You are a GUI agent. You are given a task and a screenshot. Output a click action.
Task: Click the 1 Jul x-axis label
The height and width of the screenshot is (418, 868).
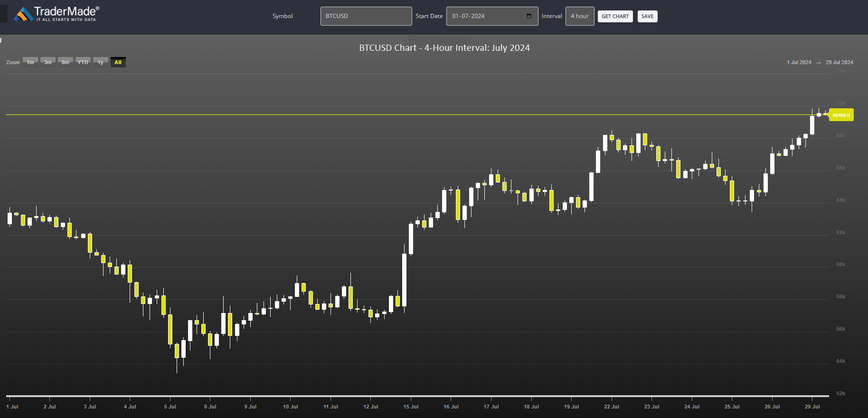coord(12,407)
